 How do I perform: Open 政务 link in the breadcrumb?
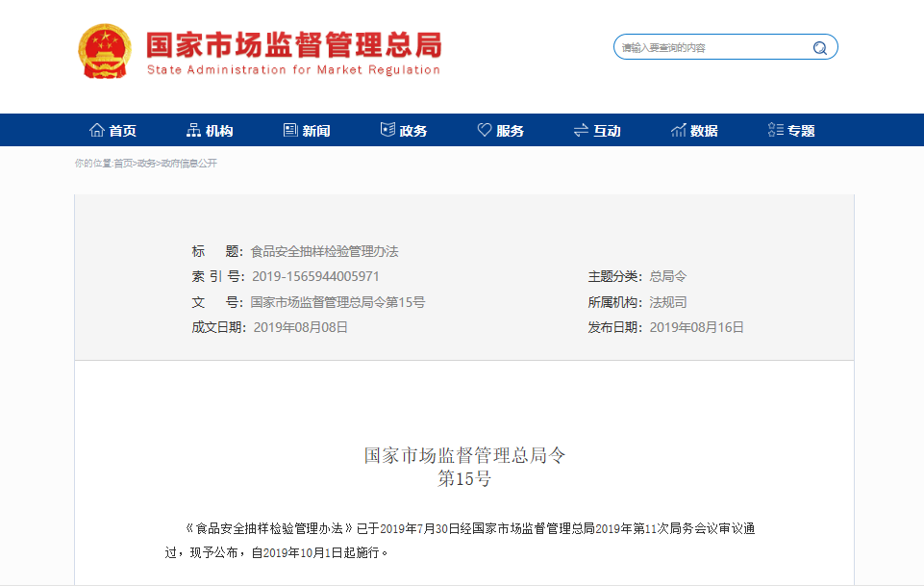[146, 164]
